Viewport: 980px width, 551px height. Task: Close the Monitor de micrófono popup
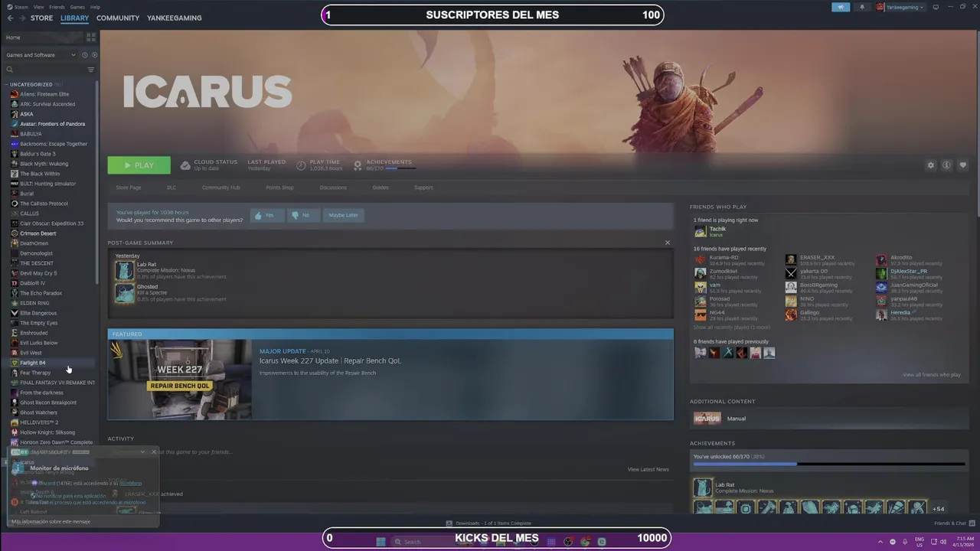[x=153, y=452]
